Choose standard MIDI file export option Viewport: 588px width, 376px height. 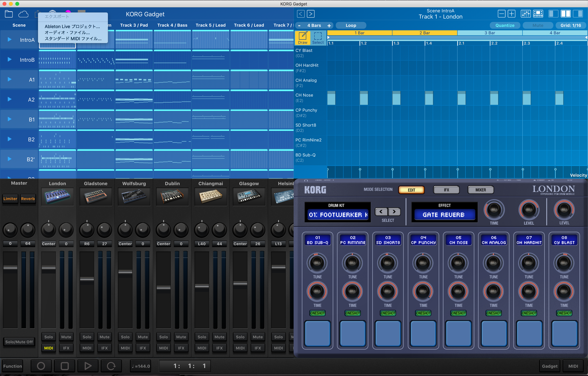click(x=73, y=39)
